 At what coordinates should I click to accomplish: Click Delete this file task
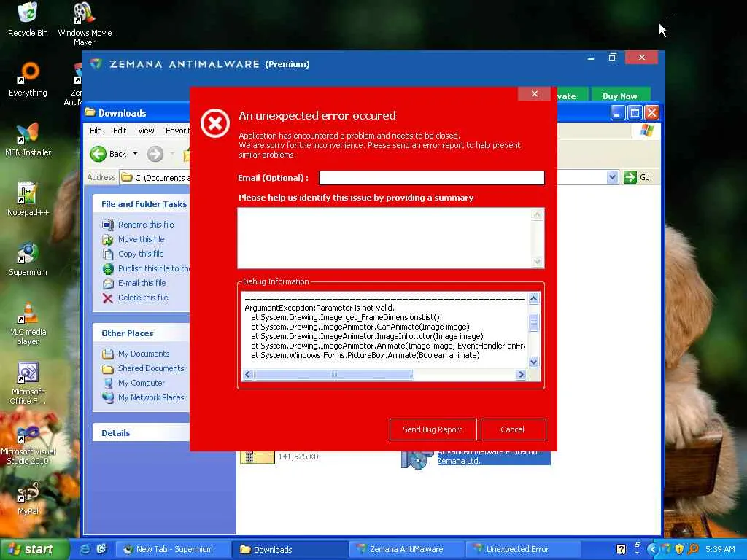click(143, 297)
